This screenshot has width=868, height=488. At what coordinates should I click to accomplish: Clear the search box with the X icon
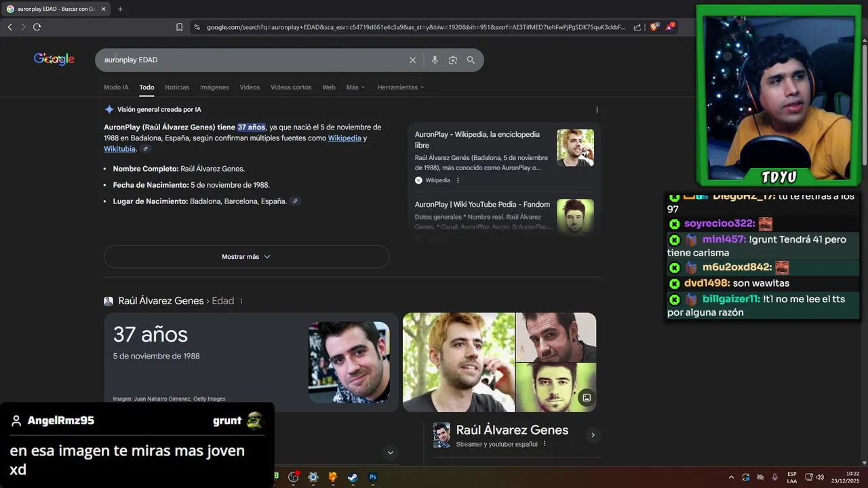point(412,60)
